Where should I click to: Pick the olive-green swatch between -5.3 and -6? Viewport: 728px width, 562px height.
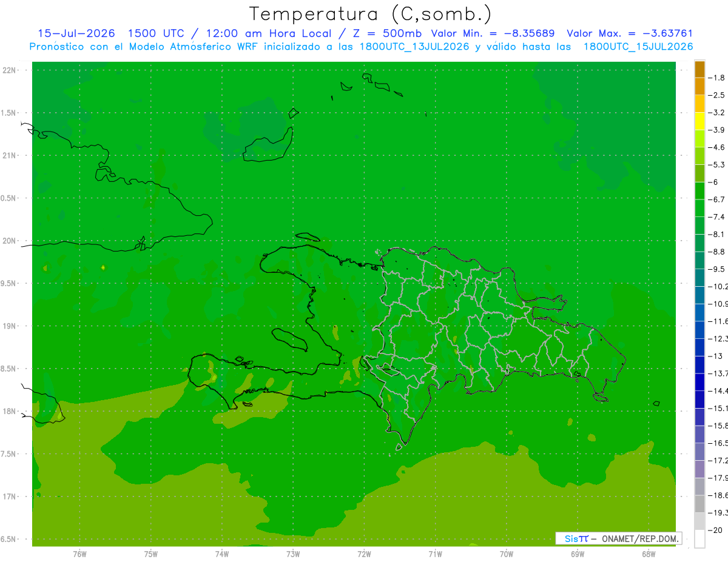point(699,173)
